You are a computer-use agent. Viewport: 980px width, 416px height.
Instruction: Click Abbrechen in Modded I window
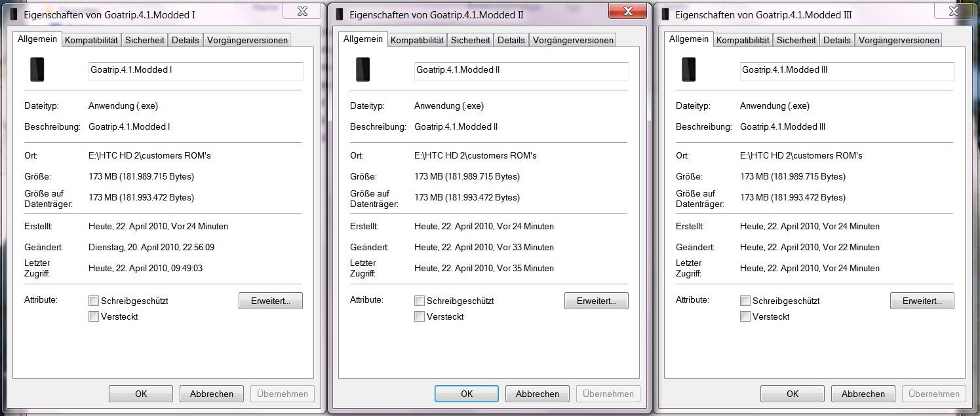[x=212, y=394]
